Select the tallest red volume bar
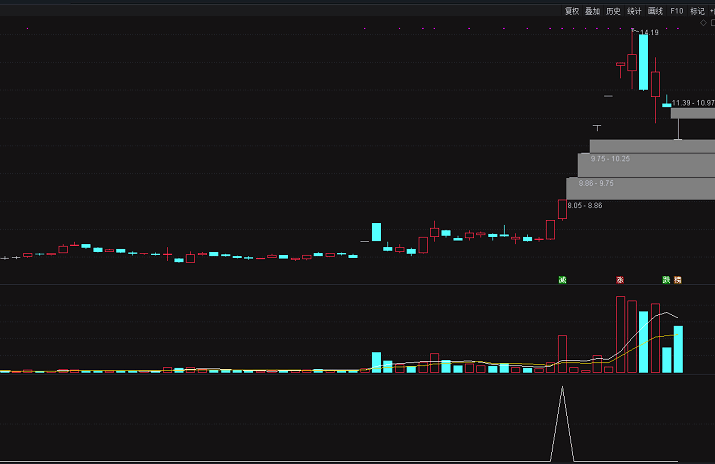The image size is (715, 464). [620, 335]
